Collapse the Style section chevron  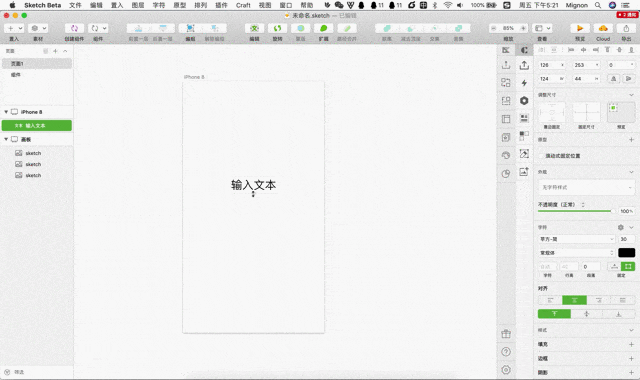[x=631, y=330]
